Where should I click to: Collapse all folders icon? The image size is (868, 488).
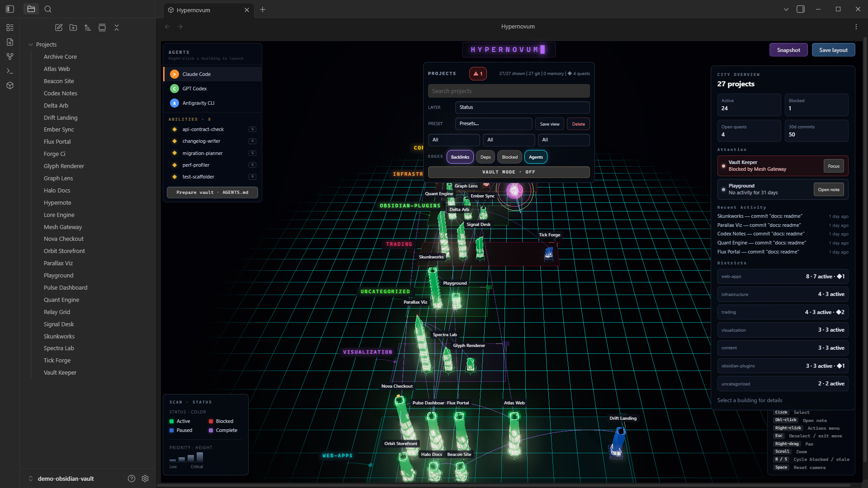(117, 28)
